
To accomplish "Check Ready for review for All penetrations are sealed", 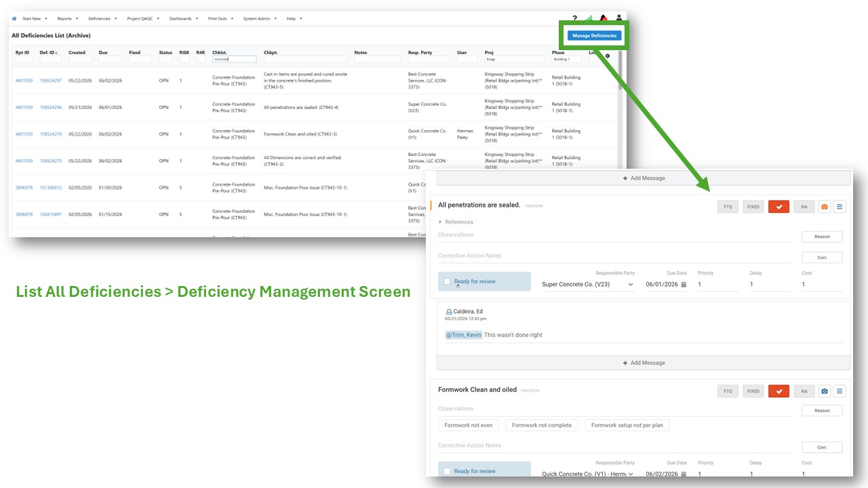I will 447,281.
